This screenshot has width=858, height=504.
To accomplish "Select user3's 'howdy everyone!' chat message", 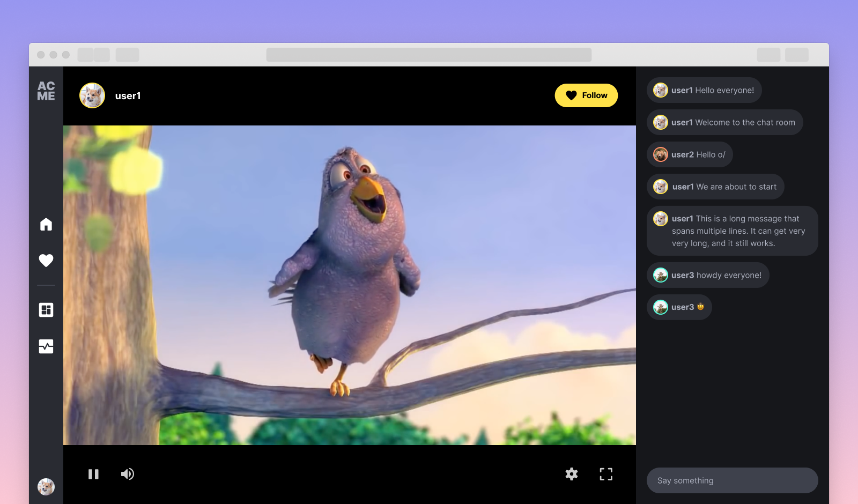I will click(708, 275).
